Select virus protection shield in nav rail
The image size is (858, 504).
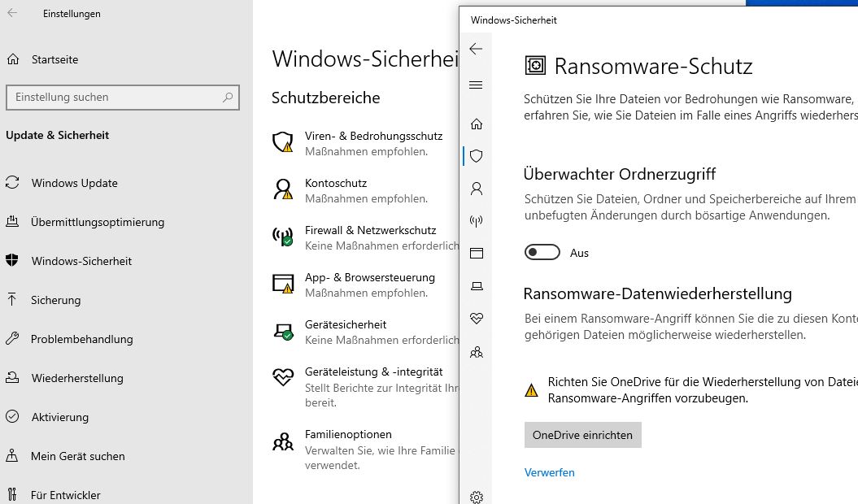coord(477,156)
